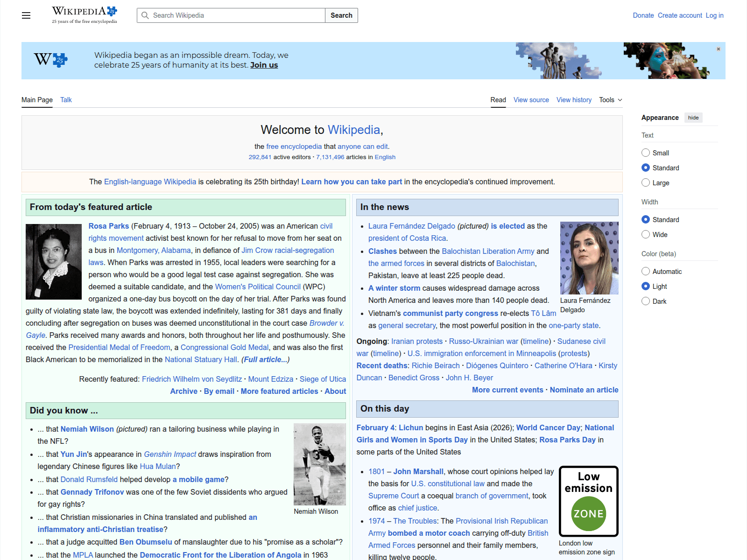
Task: Click the Wikipedia 25 years logo
Action: point(85,15)
